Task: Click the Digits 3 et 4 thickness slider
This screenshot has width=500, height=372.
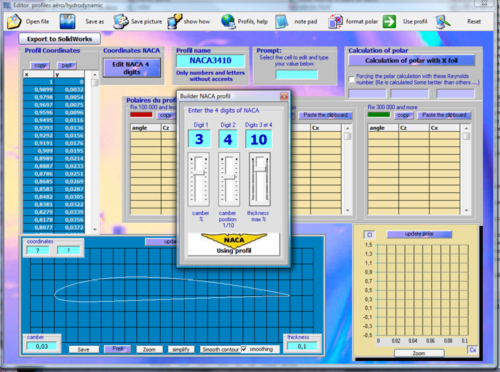Action: tap(260, 180)
